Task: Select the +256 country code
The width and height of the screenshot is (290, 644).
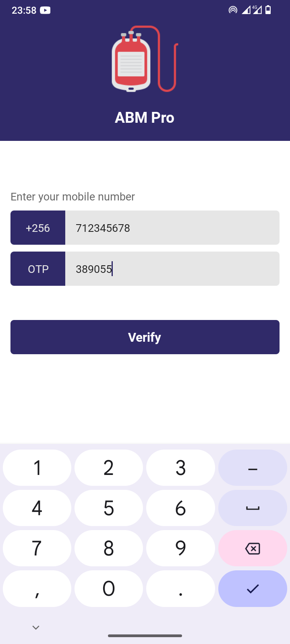Action: (x=38, y=228)
